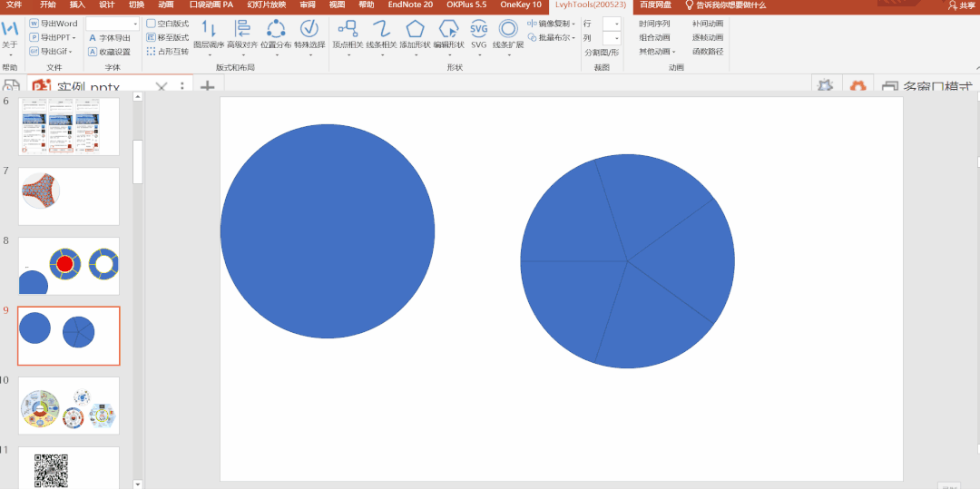Click the 添加形状 add shape pentagon icon
This screenshot has width=980, height=489.
click(415, 30)
